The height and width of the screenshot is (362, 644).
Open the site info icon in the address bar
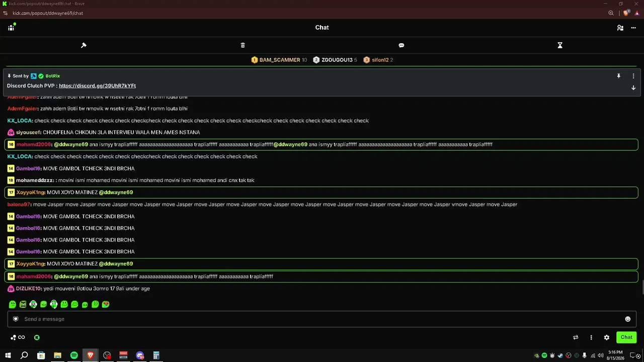[5, 13]
